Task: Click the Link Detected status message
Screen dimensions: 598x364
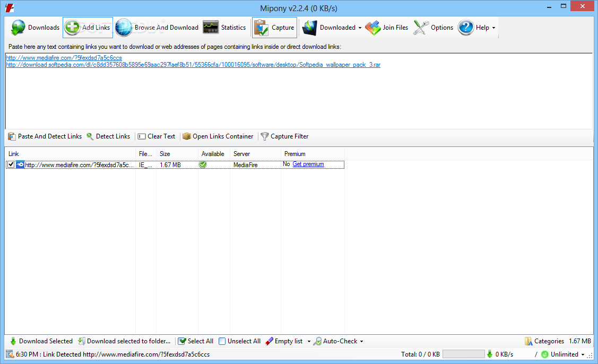Action: point(113,354)
